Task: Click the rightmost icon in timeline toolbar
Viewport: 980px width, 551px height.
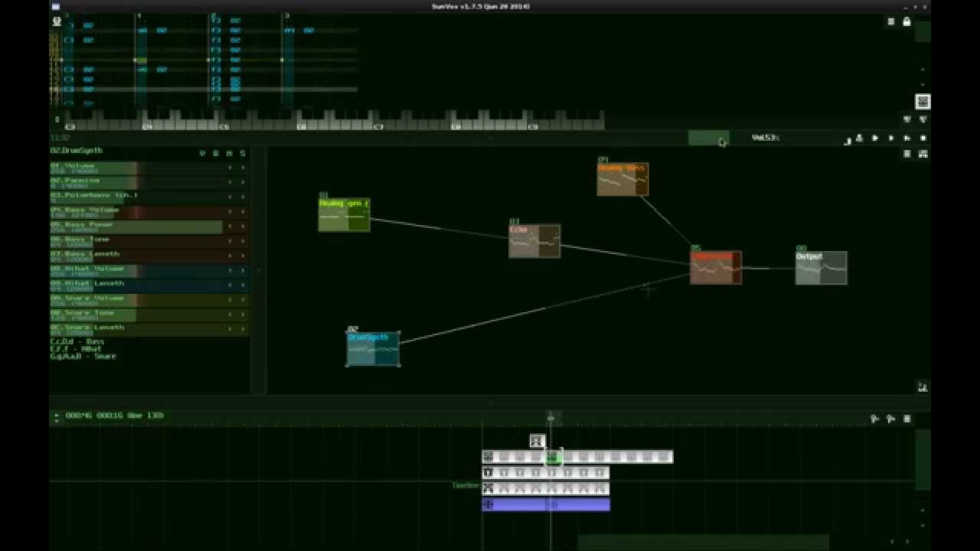Action: point(907,419)
